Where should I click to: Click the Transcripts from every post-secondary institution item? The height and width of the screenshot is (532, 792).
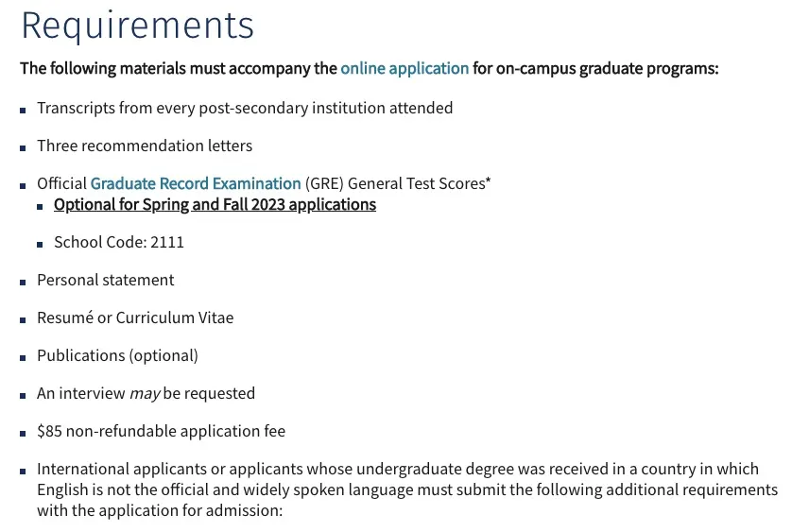(x=245, y=108)
